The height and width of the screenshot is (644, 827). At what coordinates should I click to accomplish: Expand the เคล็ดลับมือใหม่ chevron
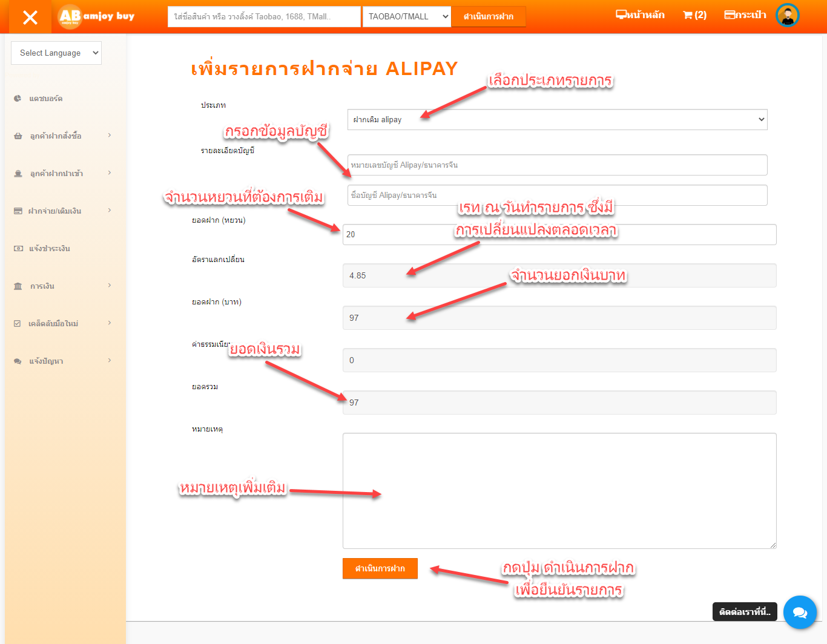tap(110, 323)
